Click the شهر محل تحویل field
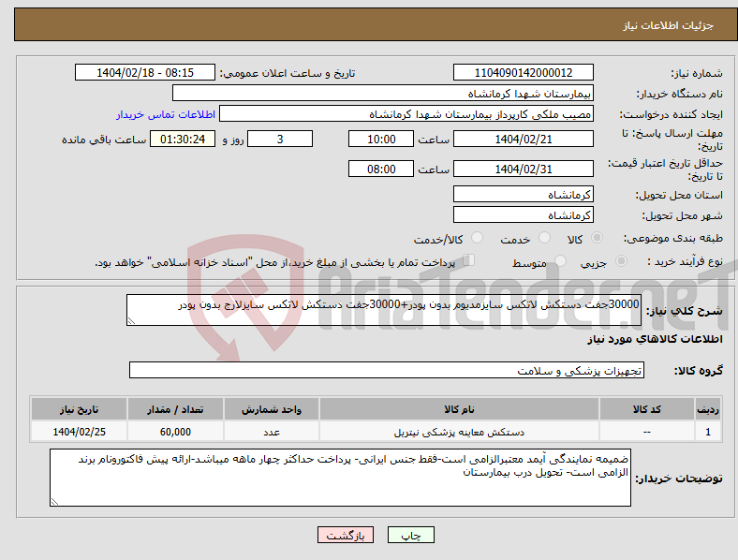The width and height of the screenshot is (738, 560). pyautogui.click(x=523, y=214)
